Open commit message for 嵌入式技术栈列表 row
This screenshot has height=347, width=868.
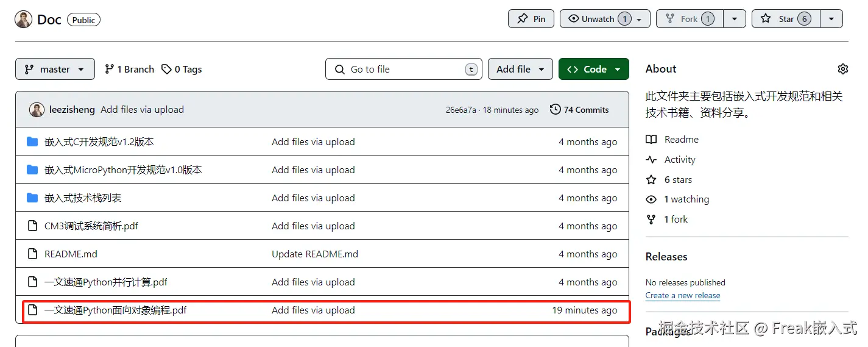point(313,198)
